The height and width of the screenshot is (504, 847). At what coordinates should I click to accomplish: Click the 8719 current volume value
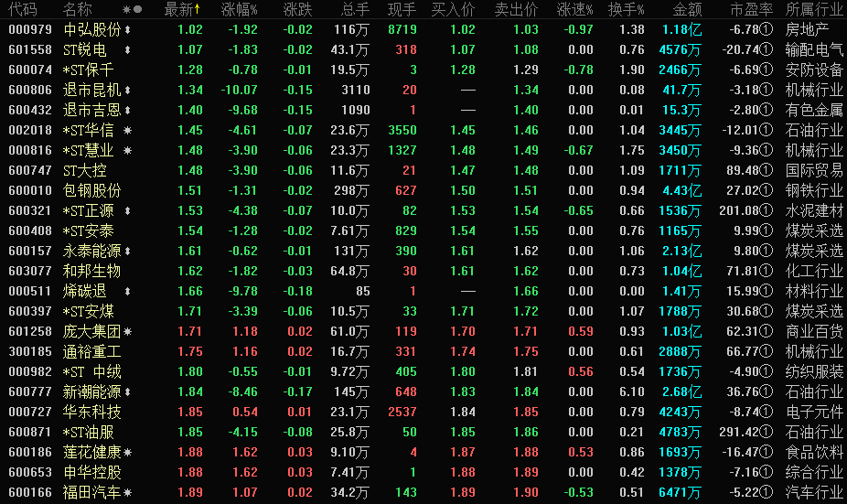coord(402,29)
